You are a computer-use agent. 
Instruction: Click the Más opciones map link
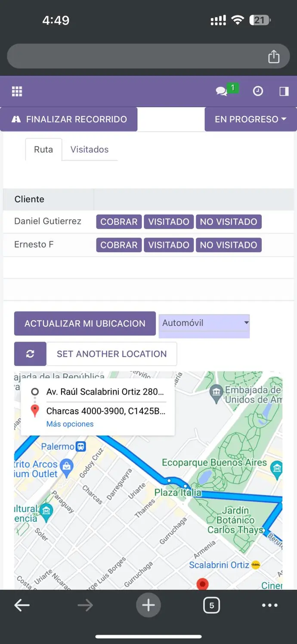point(70,424)
